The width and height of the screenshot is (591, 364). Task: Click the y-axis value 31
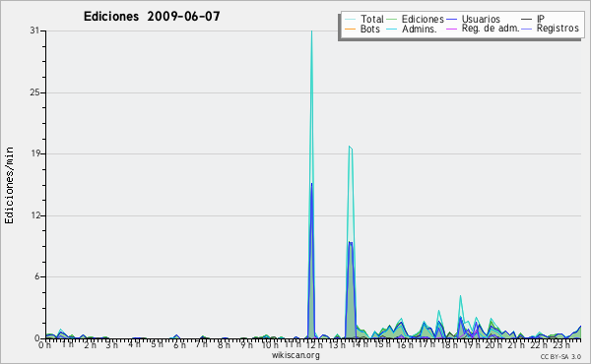coord(34,30)
